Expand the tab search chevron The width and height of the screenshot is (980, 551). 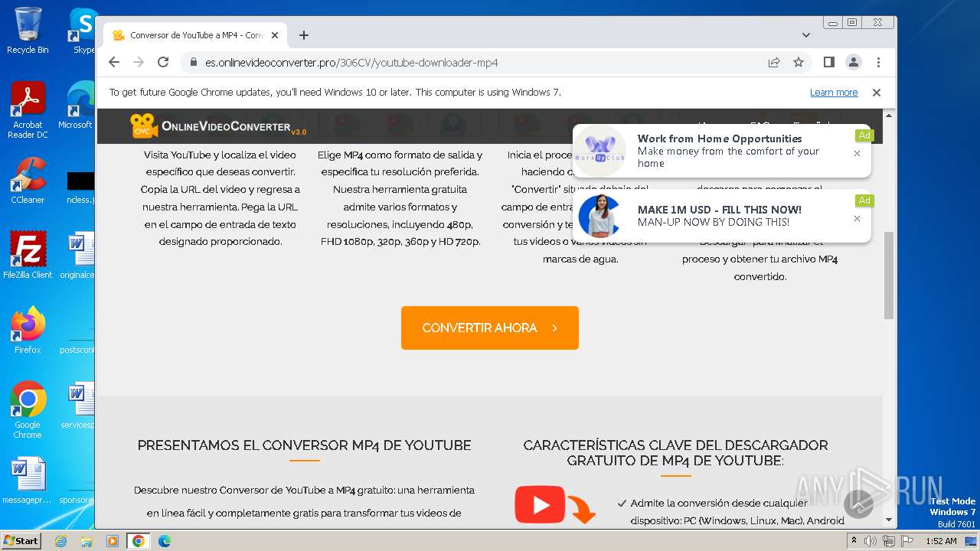coord(806,35)
